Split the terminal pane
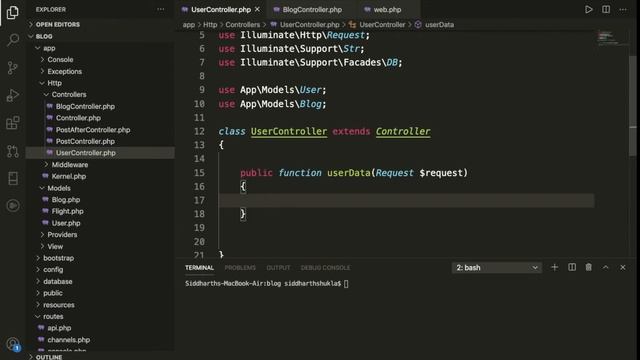The image size is (640, 360). 571,267
